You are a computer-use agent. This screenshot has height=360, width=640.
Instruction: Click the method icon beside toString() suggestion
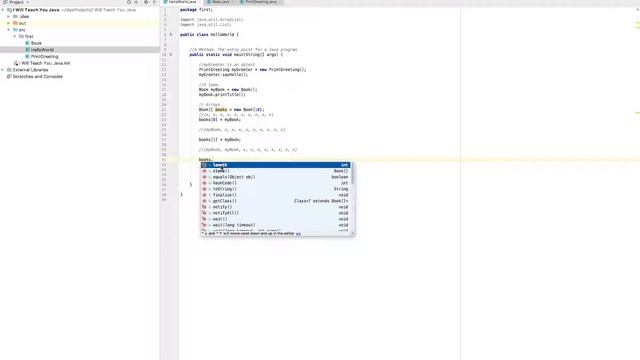pos(204,189)
